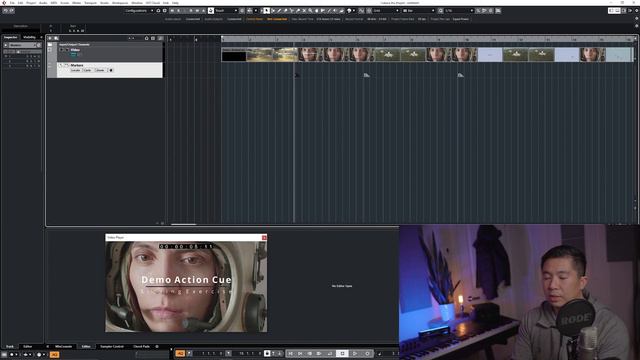Viewport: 640px width, 360px height.
Task: Click Go to Project Start button
Action: (x=291, y=353)
